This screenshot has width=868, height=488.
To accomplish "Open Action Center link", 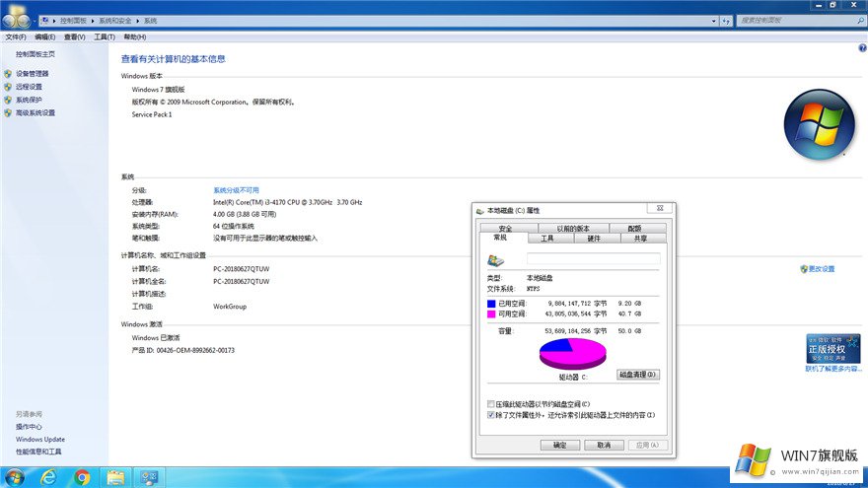I will 29,427.
